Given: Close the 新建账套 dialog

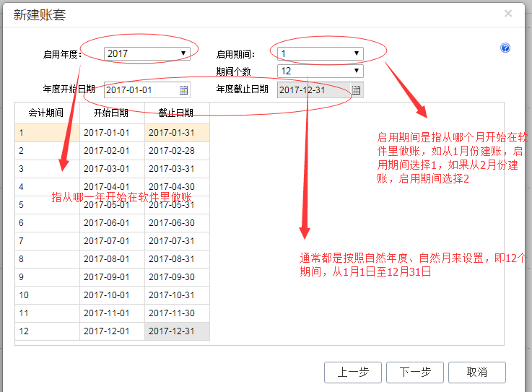Looking at the screenshot, I should [508, 13].
